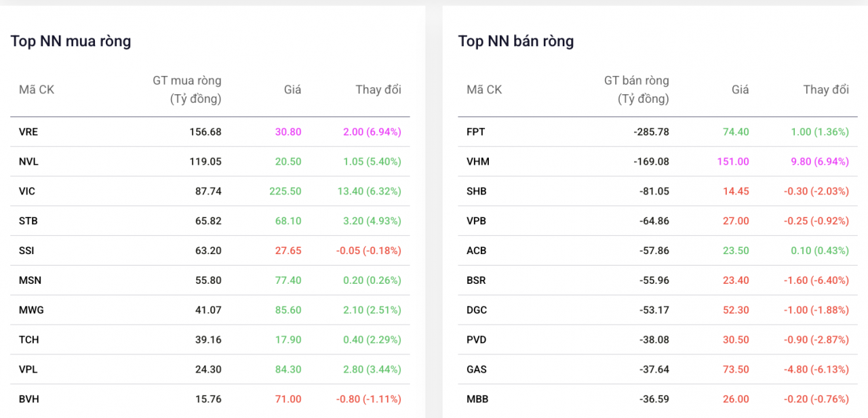Select the GAS ticker row

tap(477, 369)
